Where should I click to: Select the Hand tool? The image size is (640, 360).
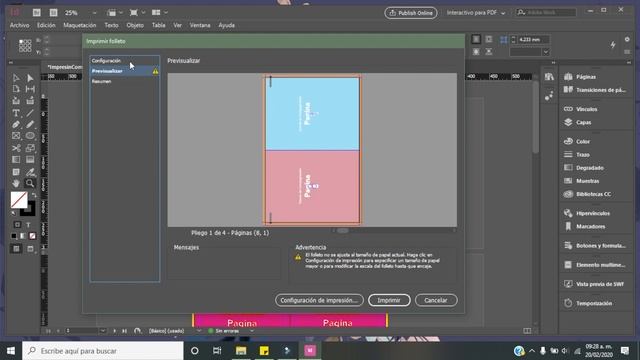pos(16,183)
